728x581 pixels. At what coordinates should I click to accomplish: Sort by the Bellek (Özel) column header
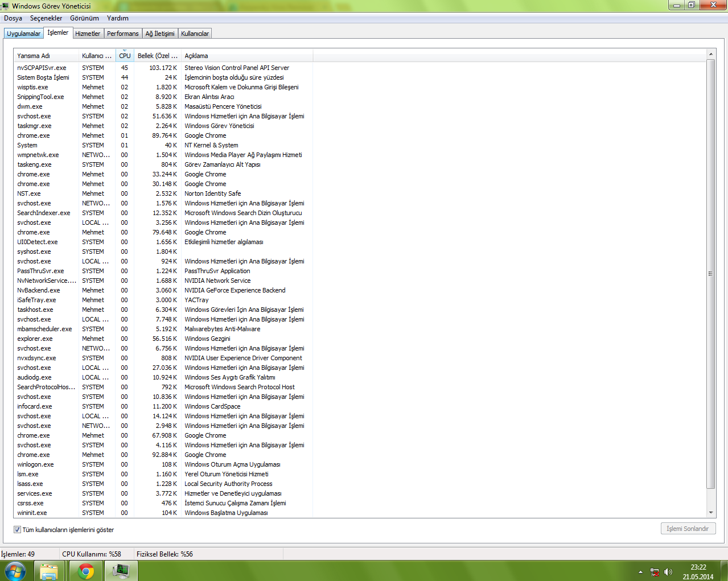158,56
